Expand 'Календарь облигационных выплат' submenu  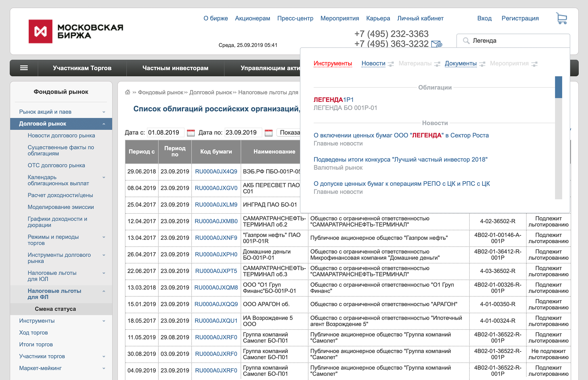[x=104, y=177]
